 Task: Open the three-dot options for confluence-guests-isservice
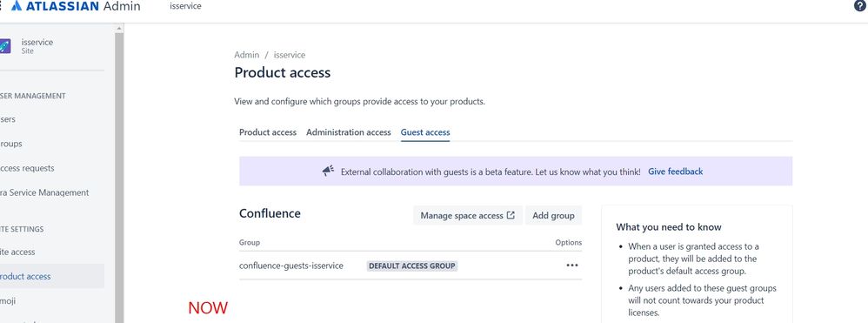point(571,266)
